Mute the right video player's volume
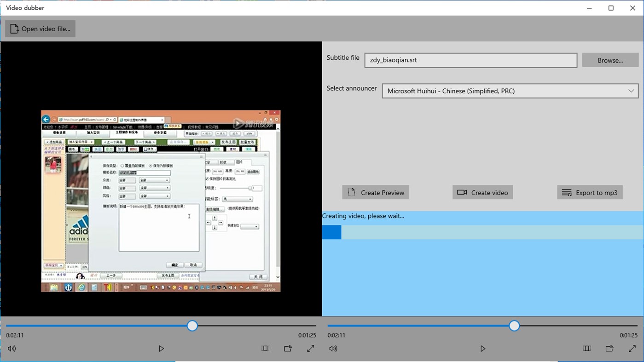 coord(333,348)
